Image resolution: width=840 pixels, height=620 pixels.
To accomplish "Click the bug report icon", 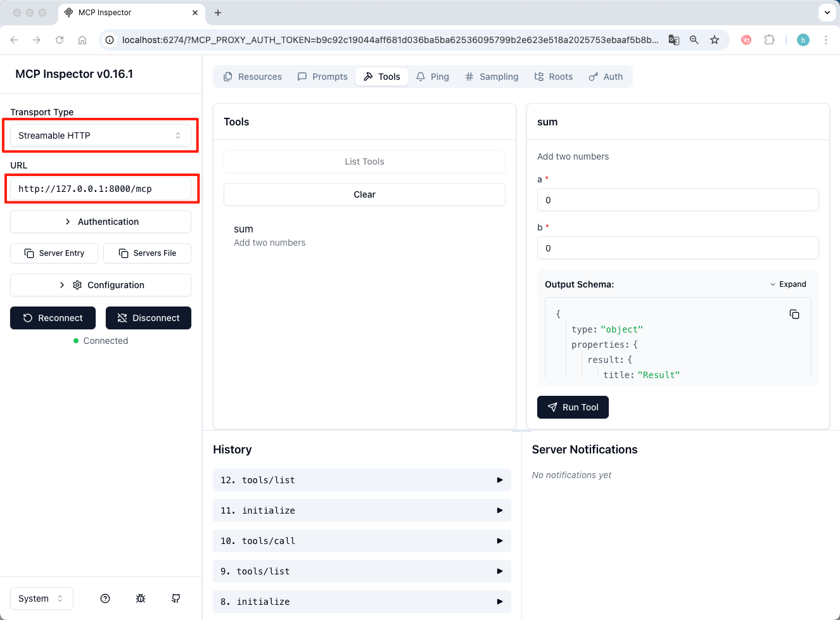I will [x=141, y=598].
